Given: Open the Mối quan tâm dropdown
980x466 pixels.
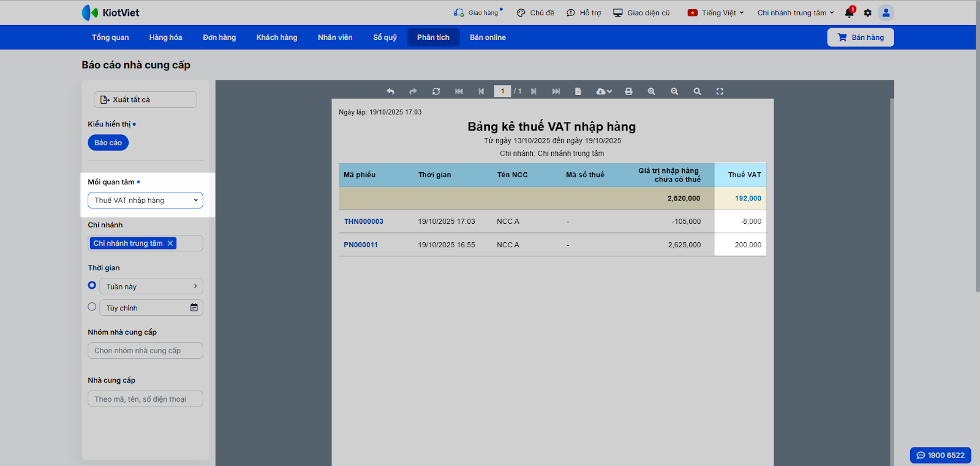Looking at the screenshot, I should point(145,201).
